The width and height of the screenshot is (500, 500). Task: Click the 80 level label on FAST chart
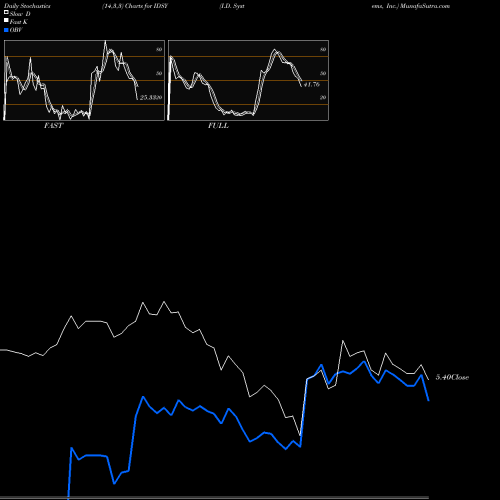coord(159,49)
